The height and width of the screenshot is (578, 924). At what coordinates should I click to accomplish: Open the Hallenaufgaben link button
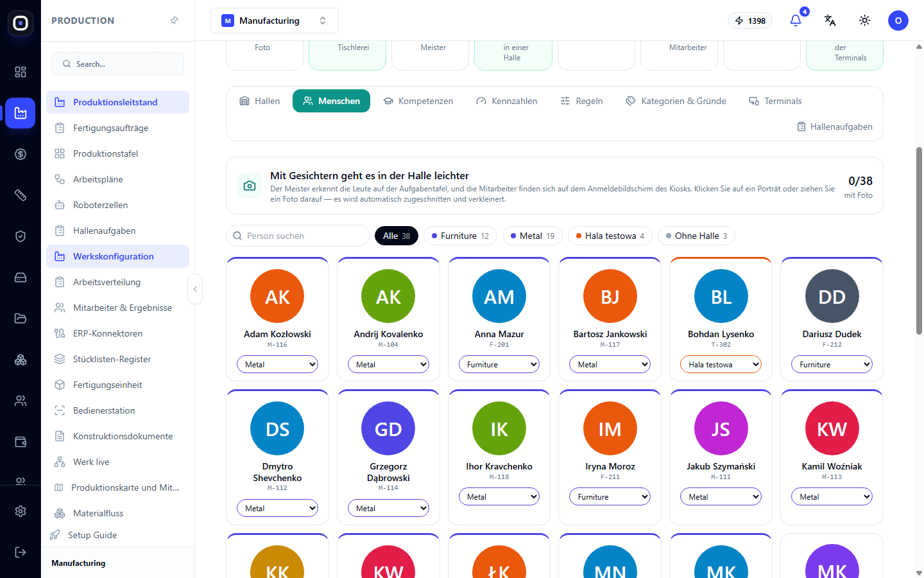[835, 127]
